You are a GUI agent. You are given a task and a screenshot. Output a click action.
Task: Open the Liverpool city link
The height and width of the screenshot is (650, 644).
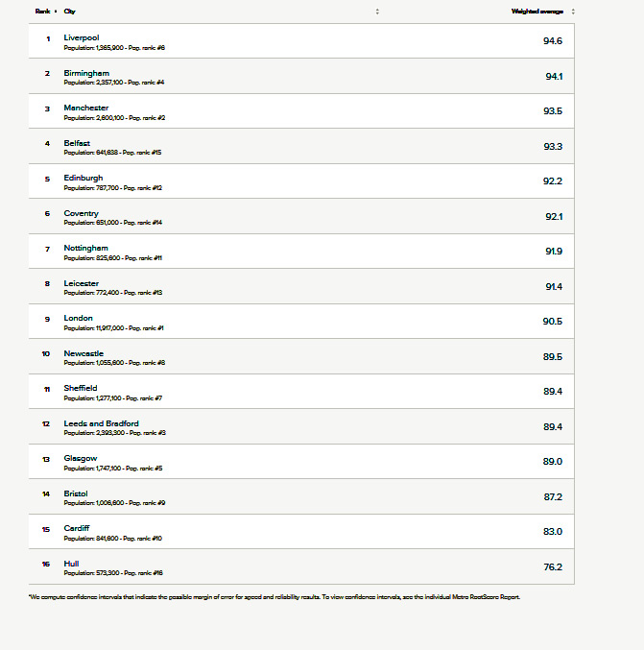[82, 37]
